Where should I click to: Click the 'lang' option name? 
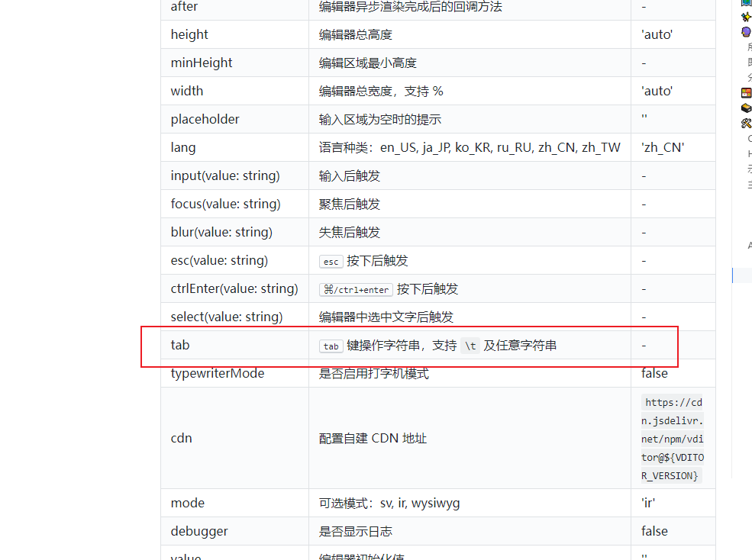(183, 148)
